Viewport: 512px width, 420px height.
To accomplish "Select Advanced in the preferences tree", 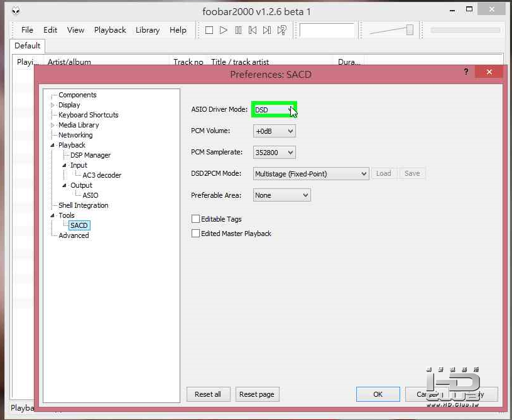I will 74,235.
